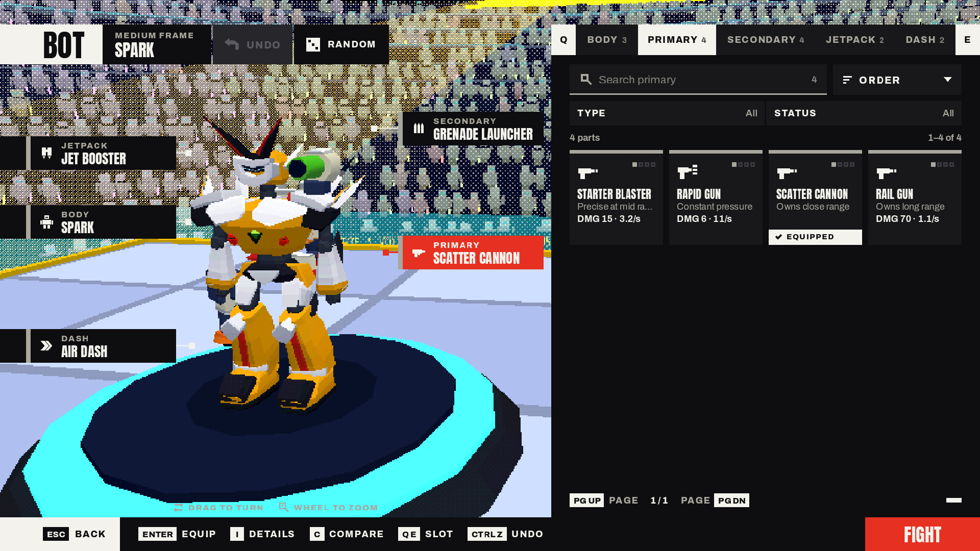Click the PG UP page button
This screenshot has width=980, height=551.
[x=586, y=500]
